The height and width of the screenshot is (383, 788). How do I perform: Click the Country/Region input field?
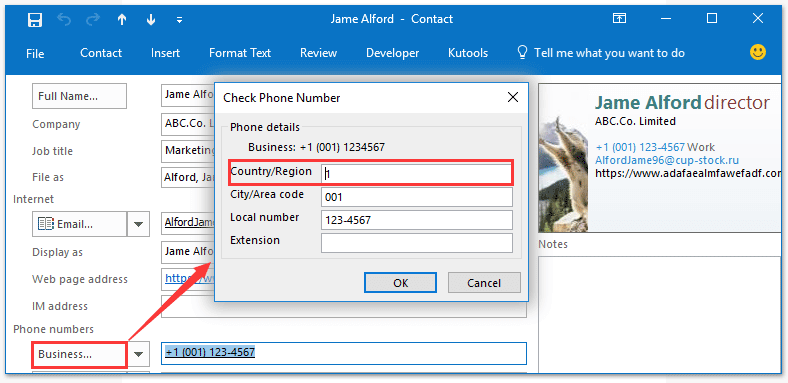click(417, 173)
